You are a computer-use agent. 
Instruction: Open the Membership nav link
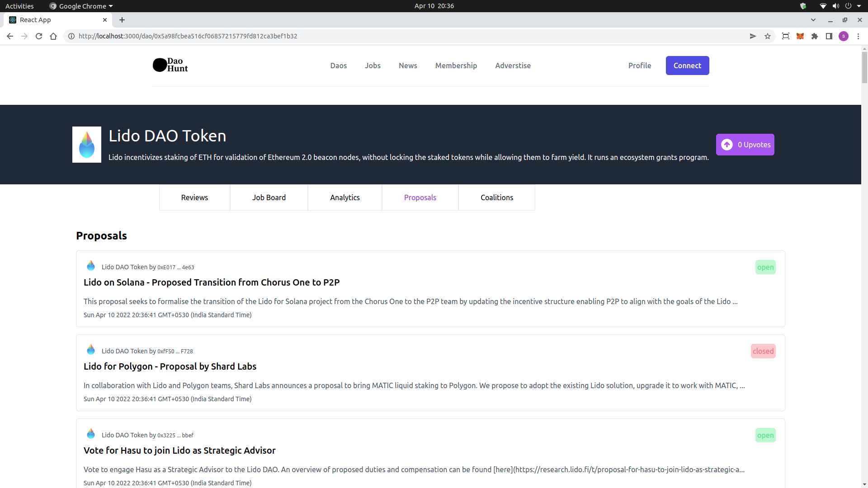pyautogui.click(x=456, y=66)
